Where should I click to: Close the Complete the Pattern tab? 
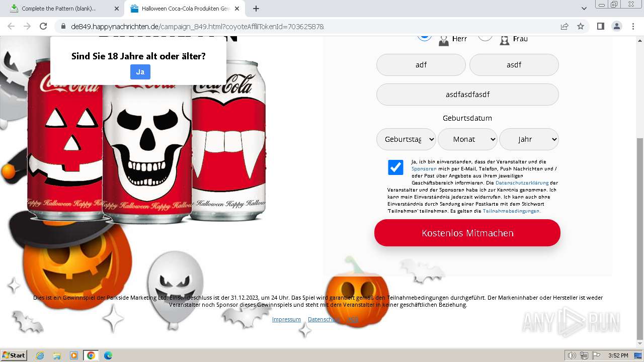(116, 9)
